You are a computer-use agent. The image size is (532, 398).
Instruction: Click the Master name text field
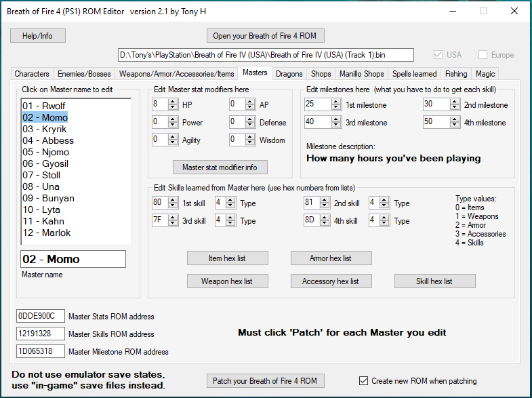coord(73,259)
